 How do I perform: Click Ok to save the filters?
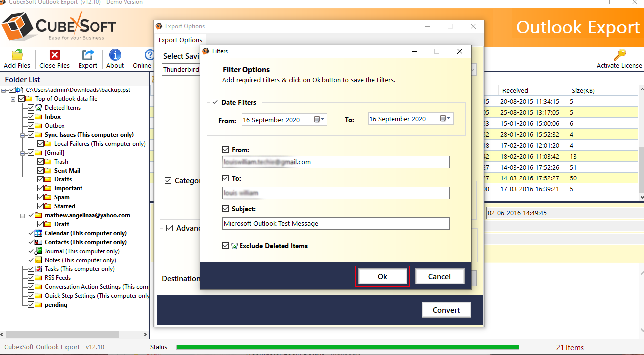[382, 276]
